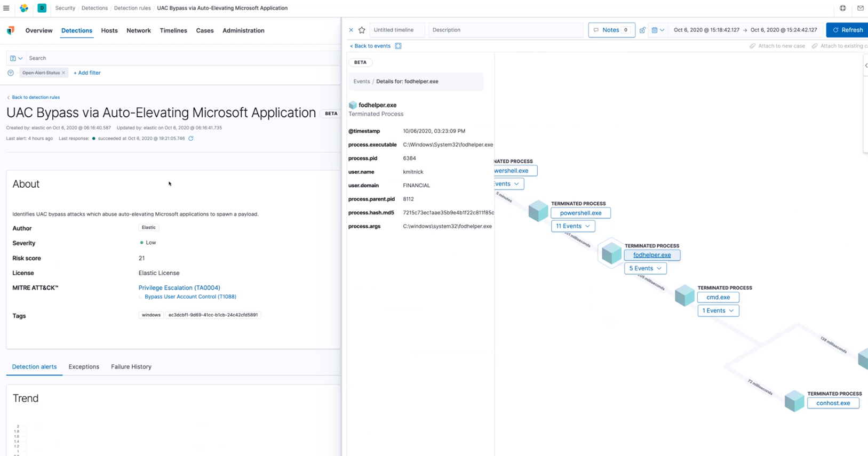
Task: Edit the timeline Description field
Action: [x=506, y=30]
